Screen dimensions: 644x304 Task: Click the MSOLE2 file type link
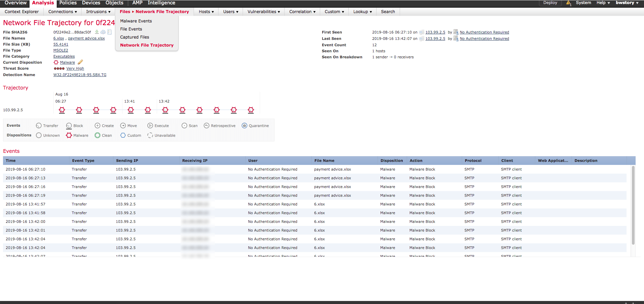(x=61, y=51)
